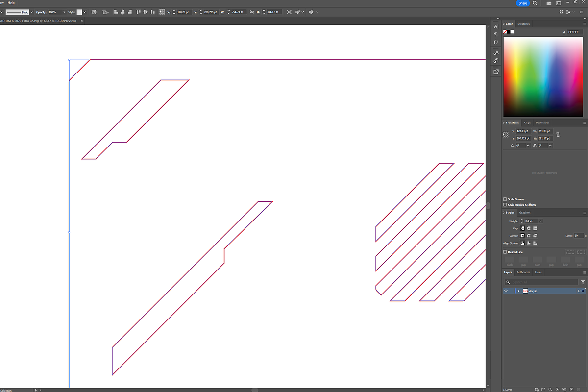Open the Opacity dropdown arrow in control bar
588x392 pixels.
coord(64,12)
